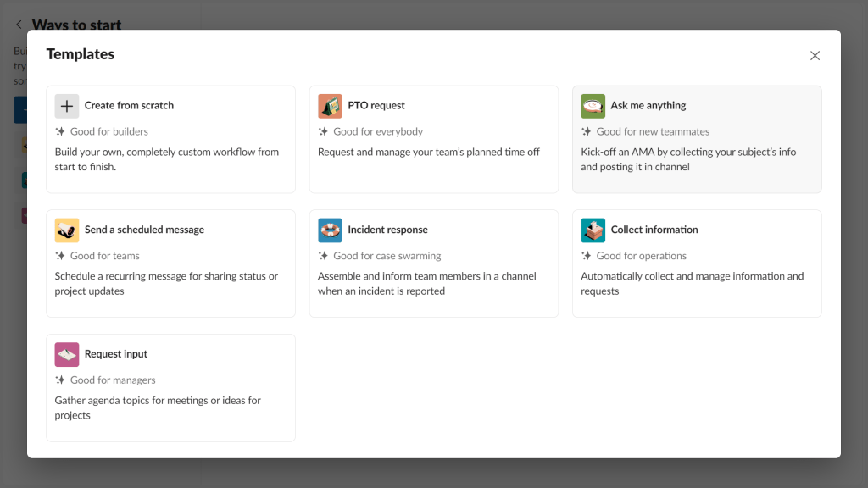The image size is (868, 488).
Task: Open the Send a scheduled message template
Action: click(x=170, y=263)
